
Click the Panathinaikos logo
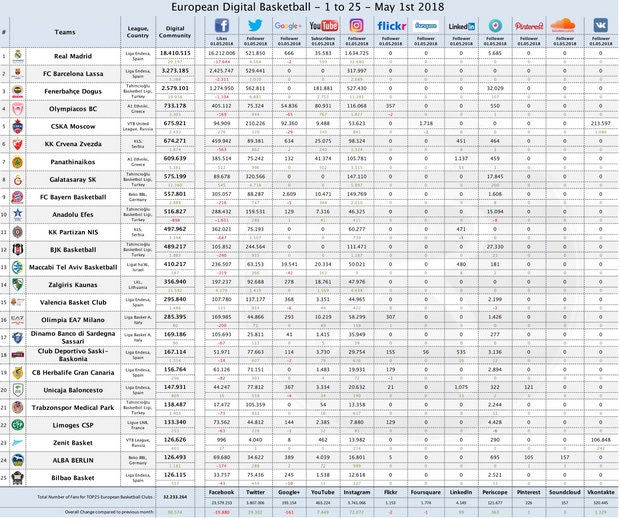[18, 162]
